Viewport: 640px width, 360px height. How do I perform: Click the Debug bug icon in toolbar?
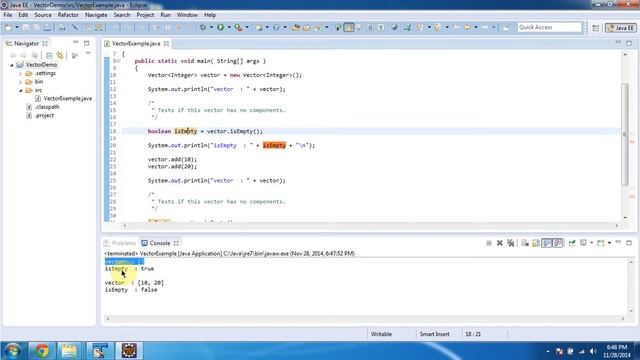point(203,27)
